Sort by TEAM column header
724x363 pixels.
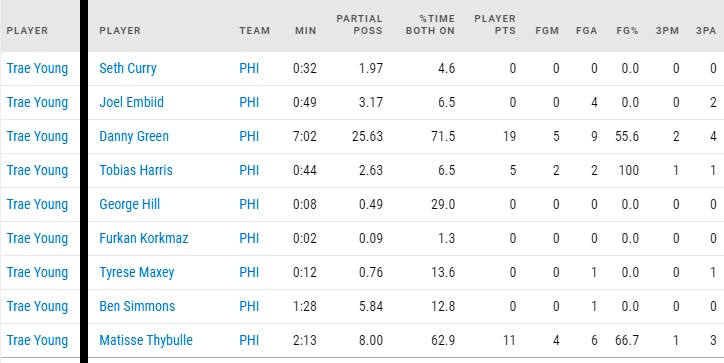tap(254, 31)
